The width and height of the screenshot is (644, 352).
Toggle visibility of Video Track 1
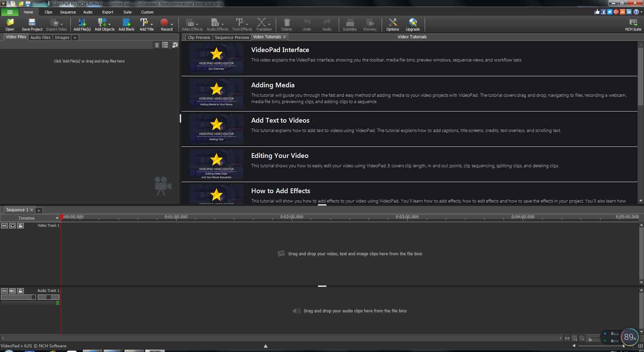(x=12, y=226)
